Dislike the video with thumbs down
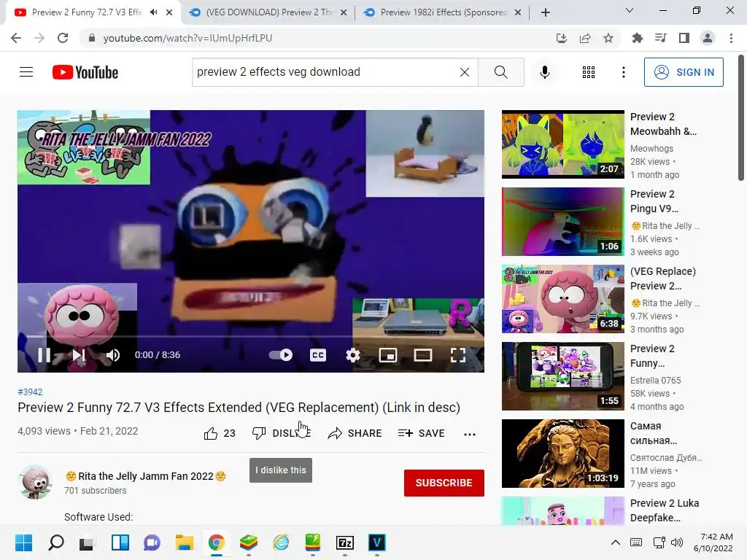Viewport: 747px width, 560px height. (281, 433)
